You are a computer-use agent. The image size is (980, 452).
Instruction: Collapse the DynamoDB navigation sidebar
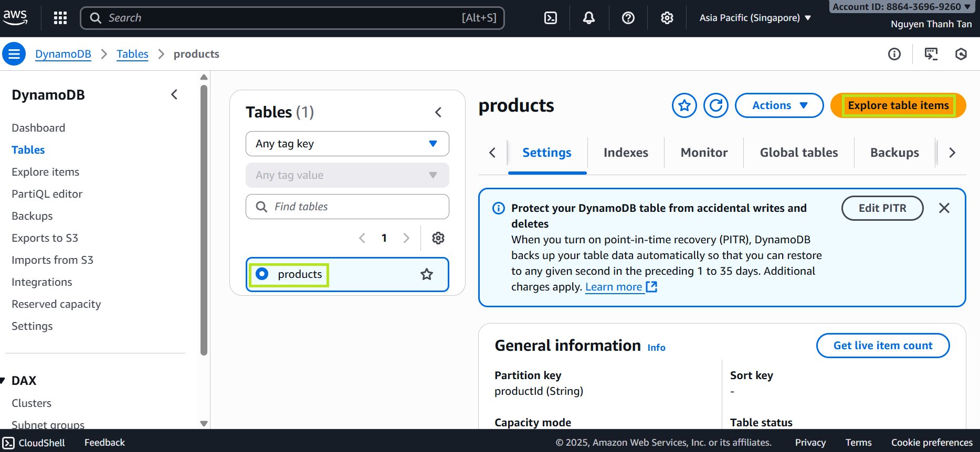[174, 95]
